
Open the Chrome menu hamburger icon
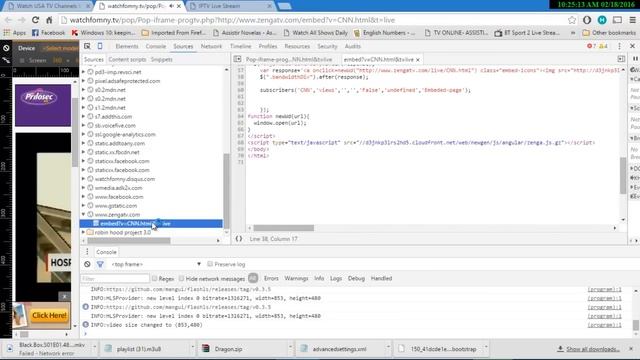point(632,20)
